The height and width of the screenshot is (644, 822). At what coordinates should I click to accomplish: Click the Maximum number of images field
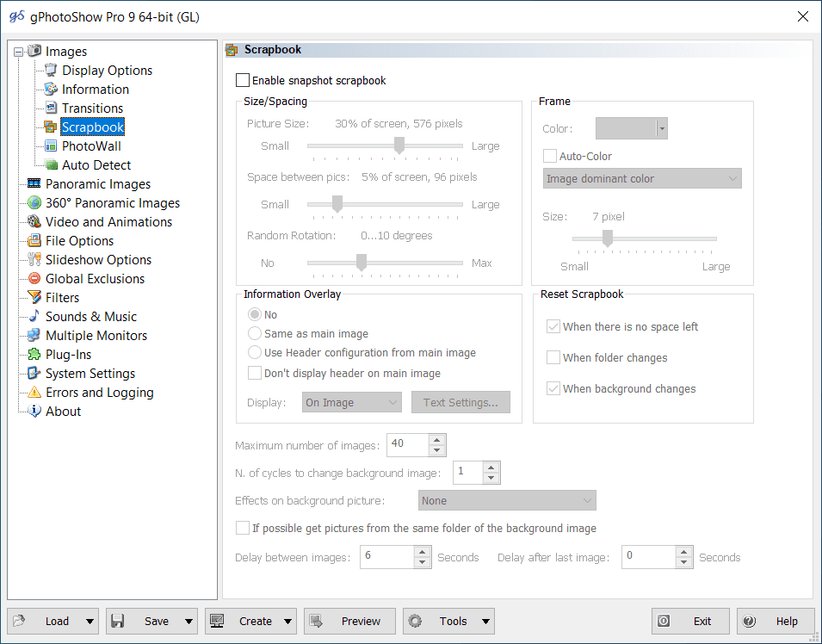(x=408, y=445)
